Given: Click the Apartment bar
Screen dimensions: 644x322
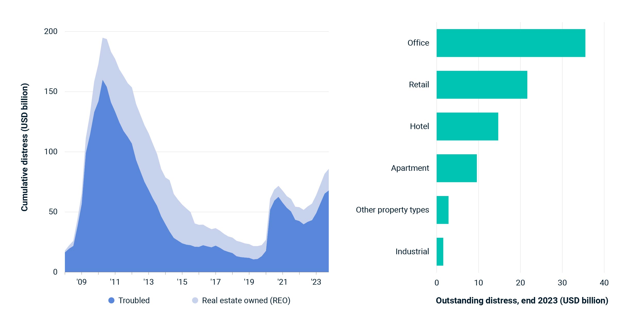Looking at the screenshot, I should click(x=456, y=168).
